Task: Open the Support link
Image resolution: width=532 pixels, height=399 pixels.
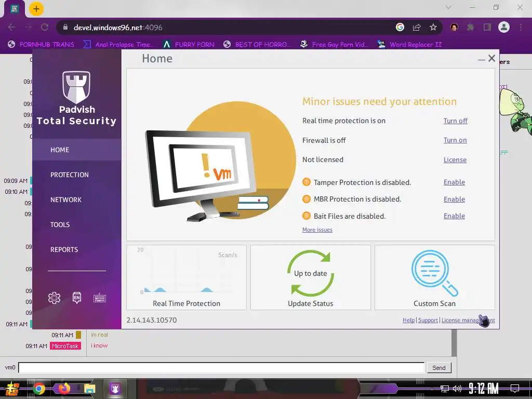Action: pyautogui.click(x=428, y=320)
